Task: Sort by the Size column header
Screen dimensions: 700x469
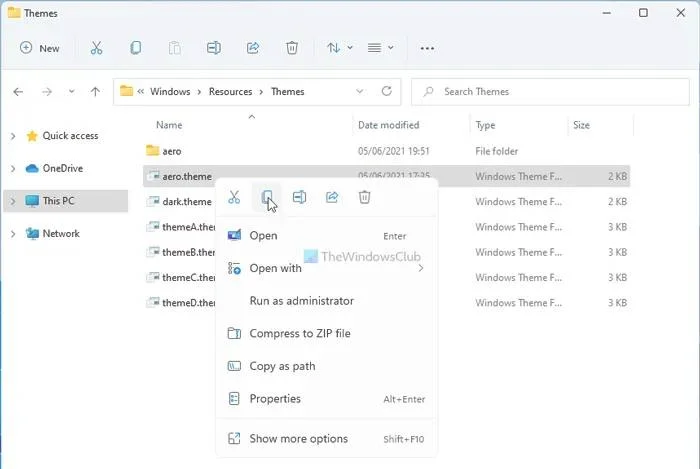Action: click(581, 125)
